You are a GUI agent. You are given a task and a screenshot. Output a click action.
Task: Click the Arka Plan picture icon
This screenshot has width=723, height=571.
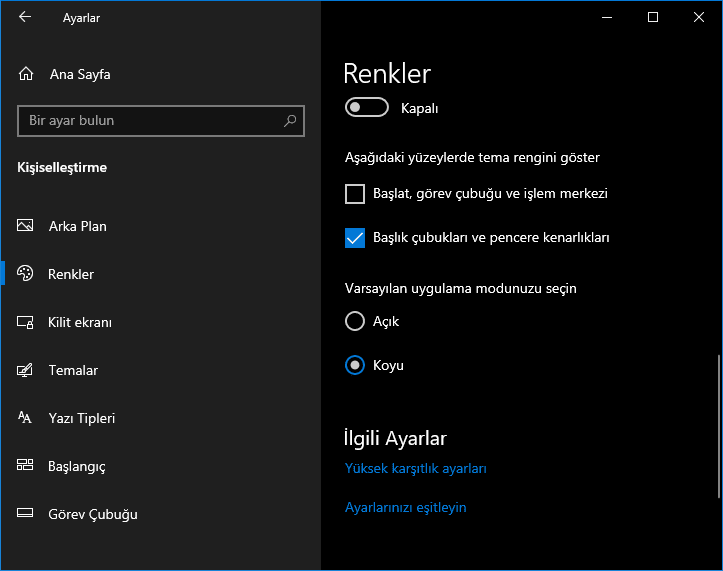click(25, 226)
